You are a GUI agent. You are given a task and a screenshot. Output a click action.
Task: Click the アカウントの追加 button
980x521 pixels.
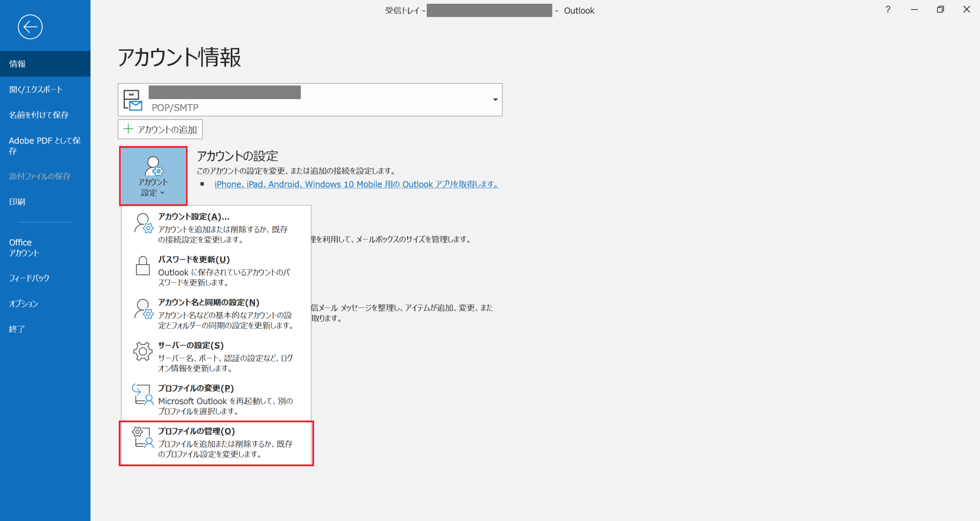160,129
